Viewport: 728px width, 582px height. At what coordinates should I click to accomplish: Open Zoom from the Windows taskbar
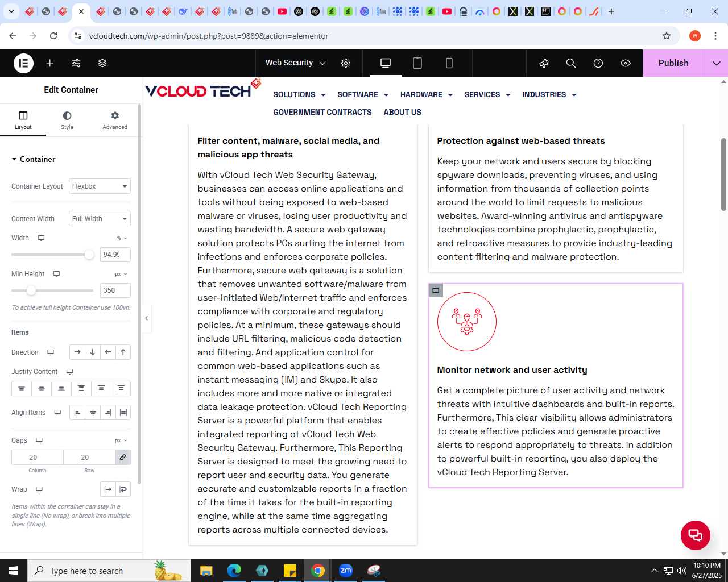(x=346, y=571)
